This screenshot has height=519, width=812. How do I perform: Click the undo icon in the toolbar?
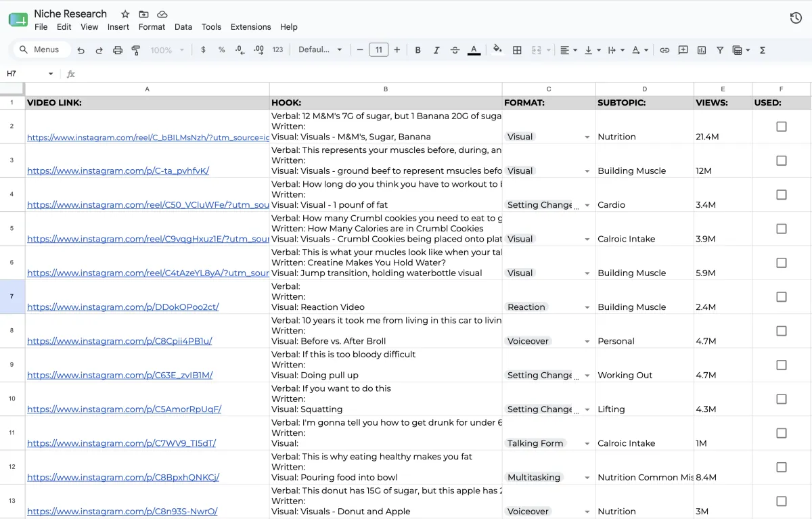[81, 50]
